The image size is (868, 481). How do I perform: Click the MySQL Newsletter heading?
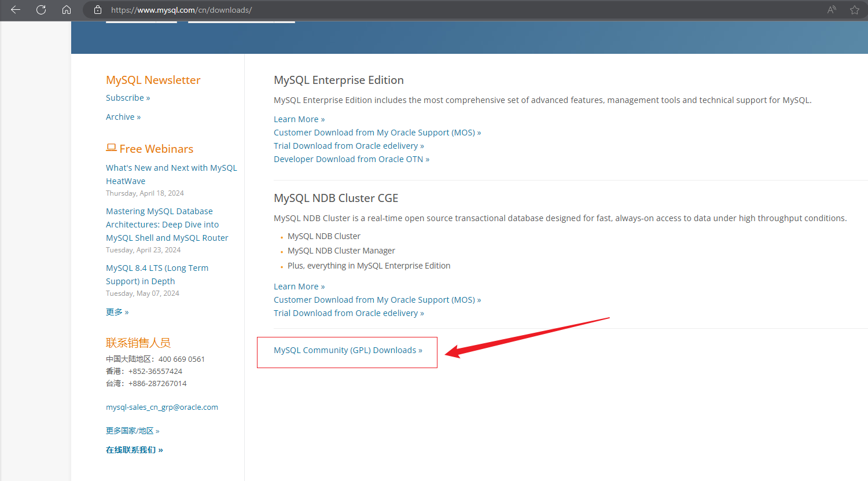pyautogui.click(x=153, y=80)
